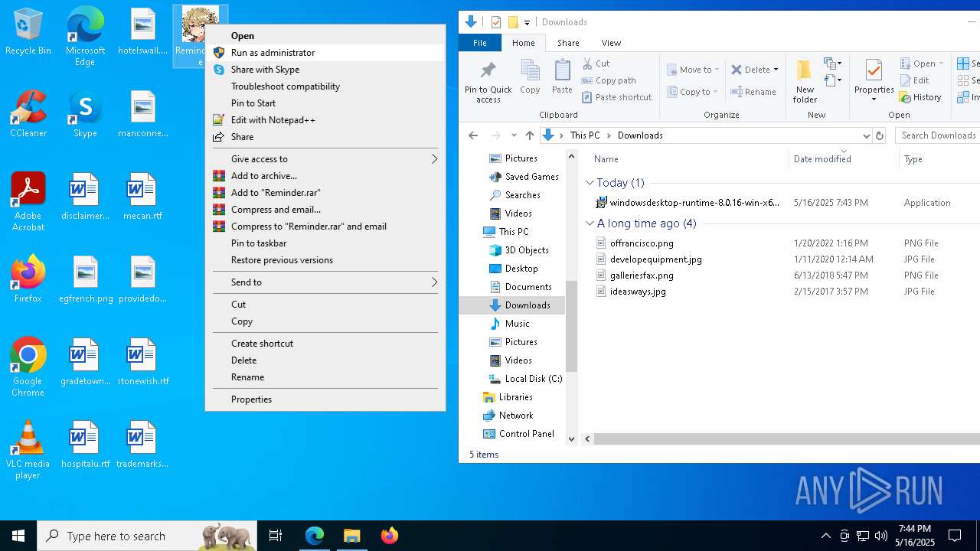Switch to the File tab in Explorer
The width and height of the screenshot is (980, 551).
tap(480, 43)
